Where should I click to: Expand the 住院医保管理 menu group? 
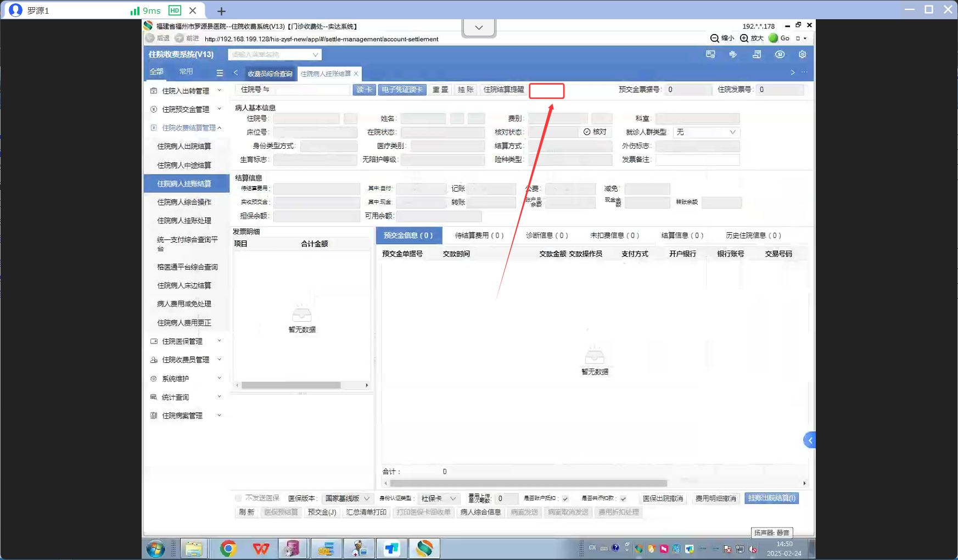click(187, 341)
